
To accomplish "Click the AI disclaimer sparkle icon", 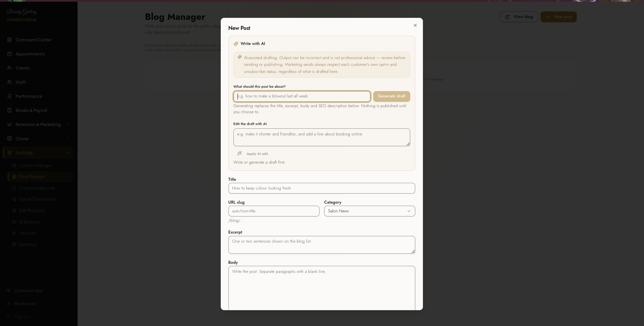I will click(240, 57).
